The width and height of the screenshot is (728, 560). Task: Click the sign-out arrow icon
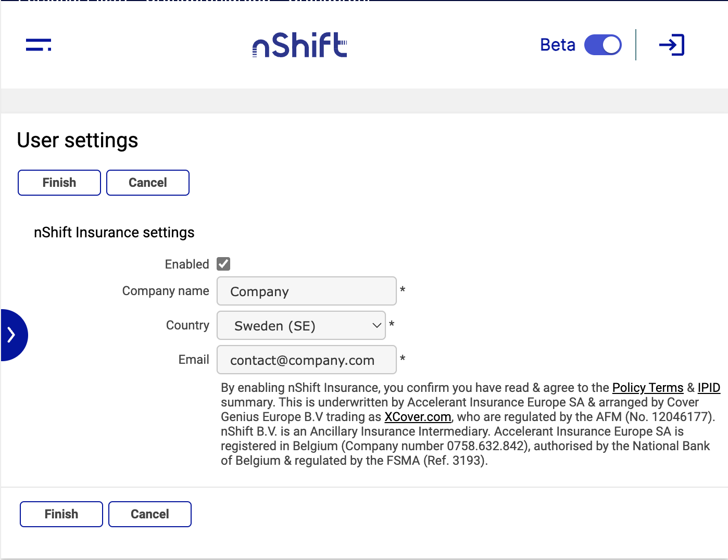point(672,45)
